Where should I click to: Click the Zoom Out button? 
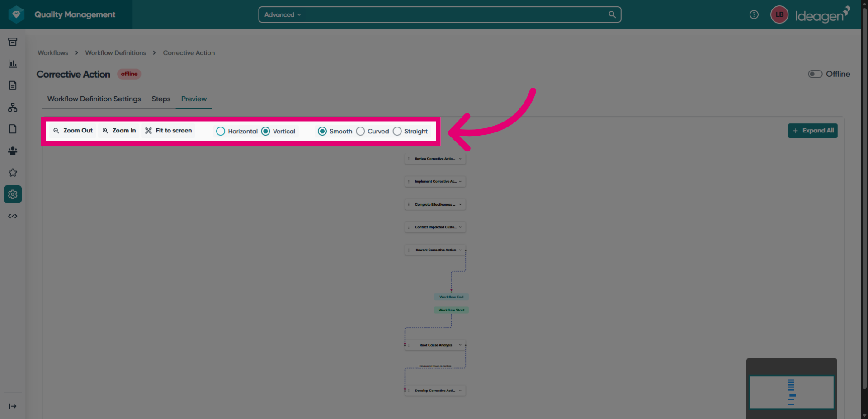(73, 131)
